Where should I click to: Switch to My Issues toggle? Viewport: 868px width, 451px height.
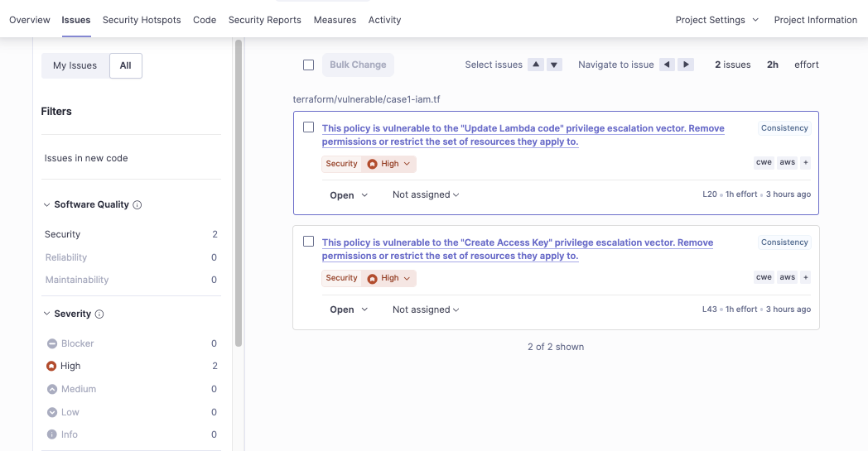coord(75,65)
